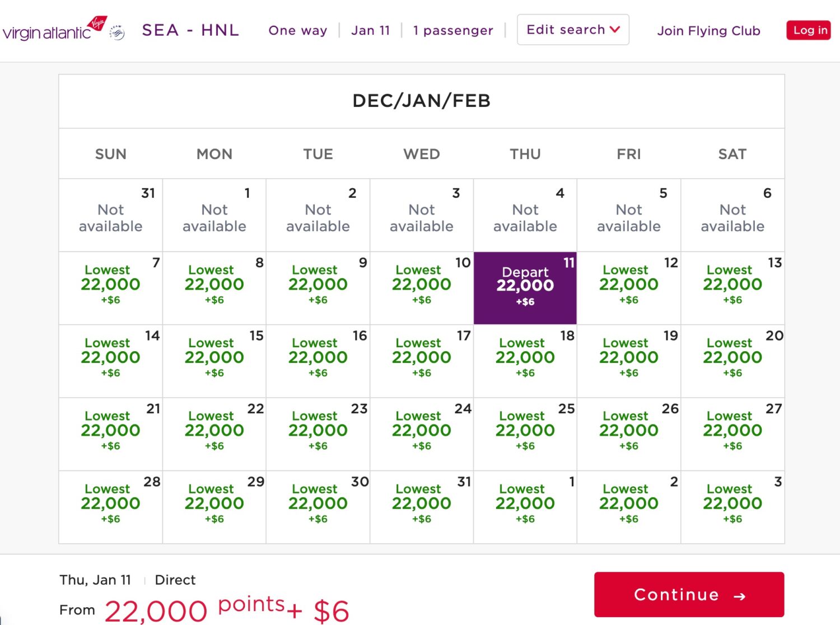Select Jan 20 on the Saturday column

pos(732,360)
